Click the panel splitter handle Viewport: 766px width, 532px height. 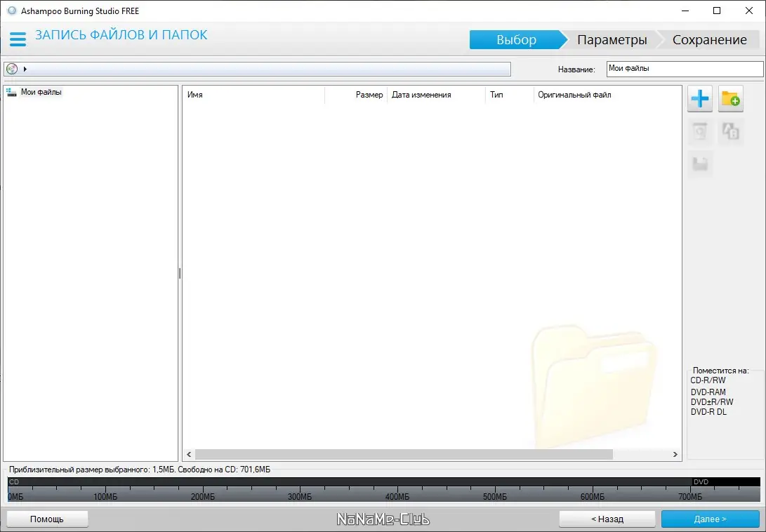click(180, 274)
